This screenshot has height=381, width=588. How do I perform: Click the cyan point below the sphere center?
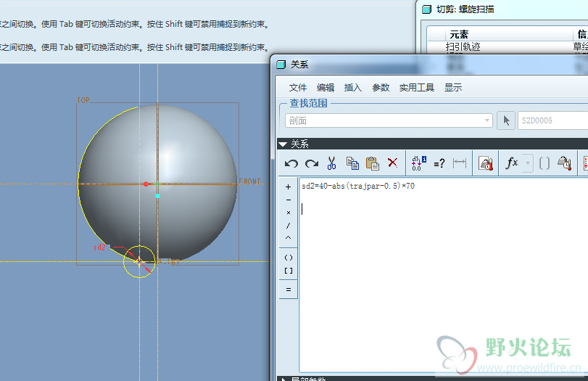[157, 196]
